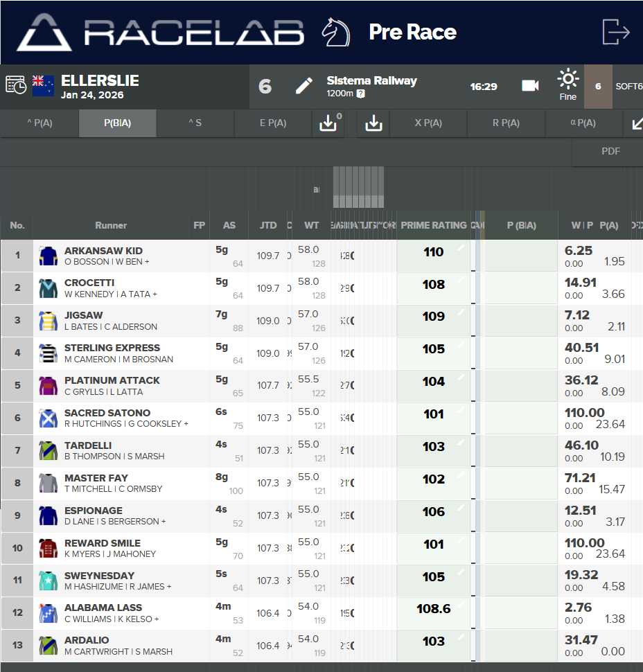The image size is (643, 672).
Task: Click the ELLERSLIE venue name
Action: [100, 80]
